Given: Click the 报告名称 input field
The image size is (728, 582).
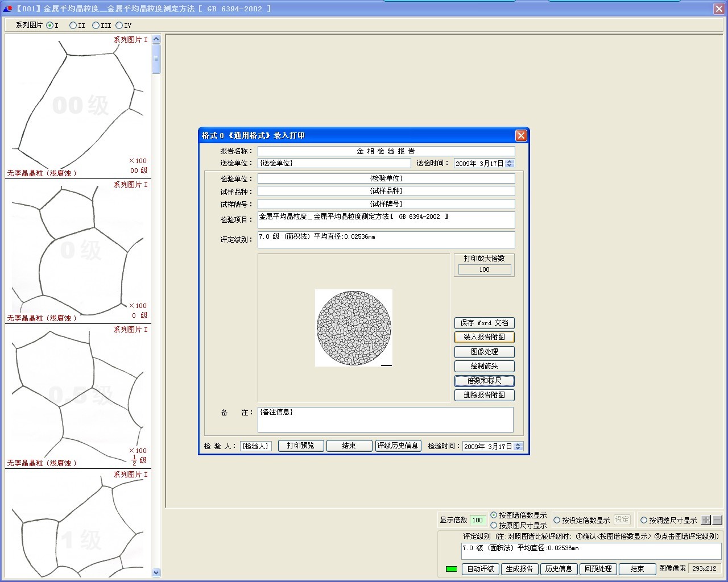Looking at the screenshot, I should pos(386,151).
